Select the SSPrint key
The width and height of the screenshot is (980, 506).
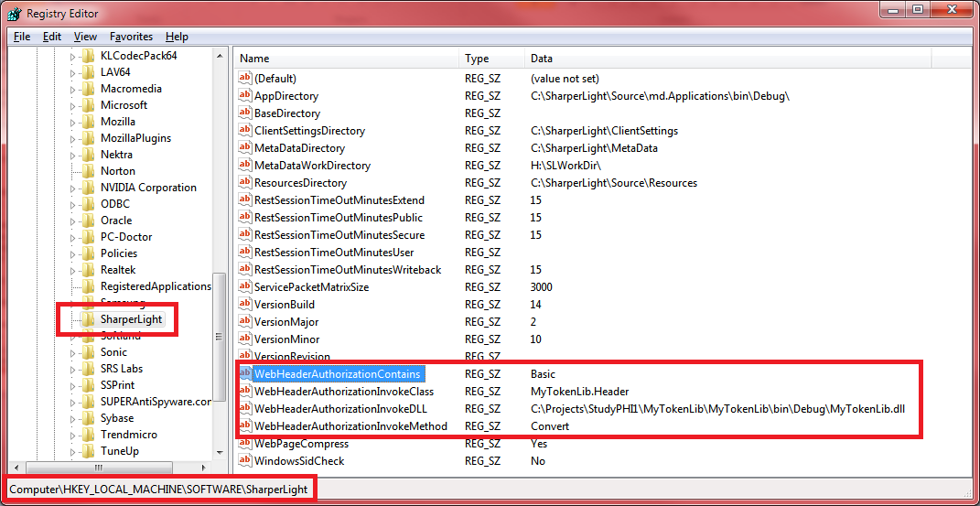tap(117, 385)
